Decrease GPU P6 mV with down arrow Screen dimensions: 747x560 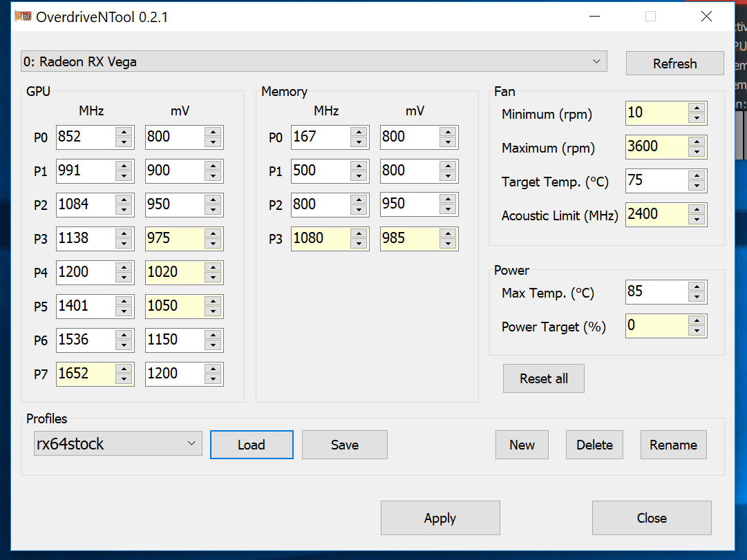pos(213,345)
